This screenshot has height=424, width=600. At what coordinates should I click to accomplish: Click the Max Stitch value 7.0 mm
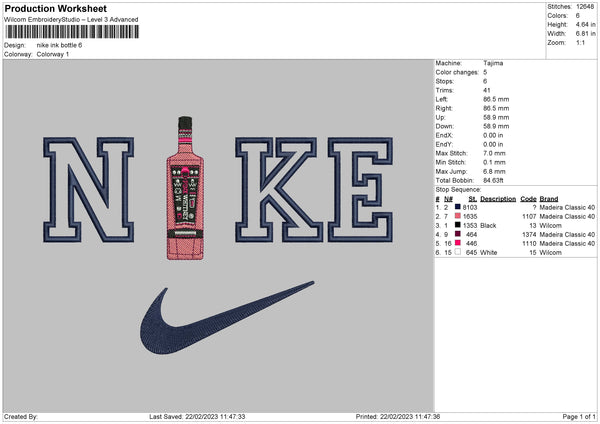pyautogui.click(x=494, y=153)
